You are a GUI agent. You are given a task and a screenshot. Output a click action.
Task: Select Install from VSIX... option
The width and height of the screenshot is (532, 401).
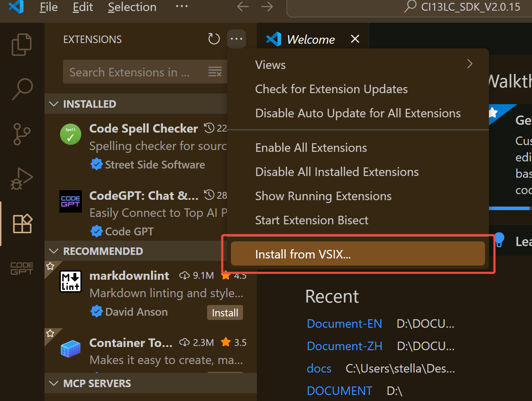click(358, 254)
